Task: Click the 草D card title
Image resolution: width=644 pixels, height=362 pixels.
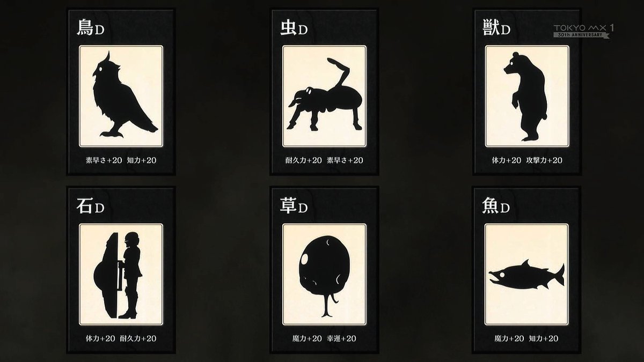Action: pos(294,207)
